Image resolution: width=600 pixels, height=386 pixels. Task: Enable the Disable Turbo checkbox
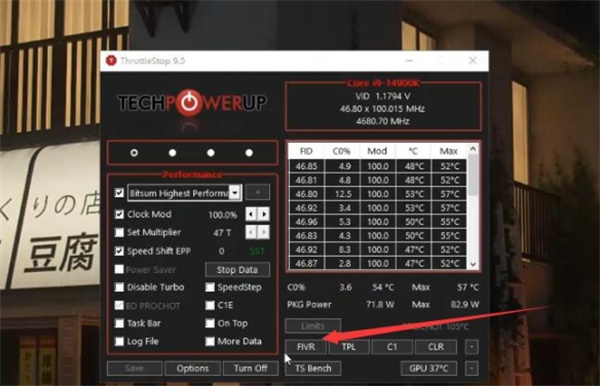pos(119,287)
